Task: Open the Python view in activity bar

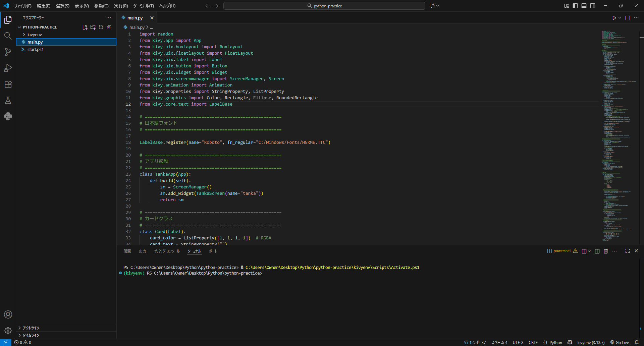Action: [8, 116]
